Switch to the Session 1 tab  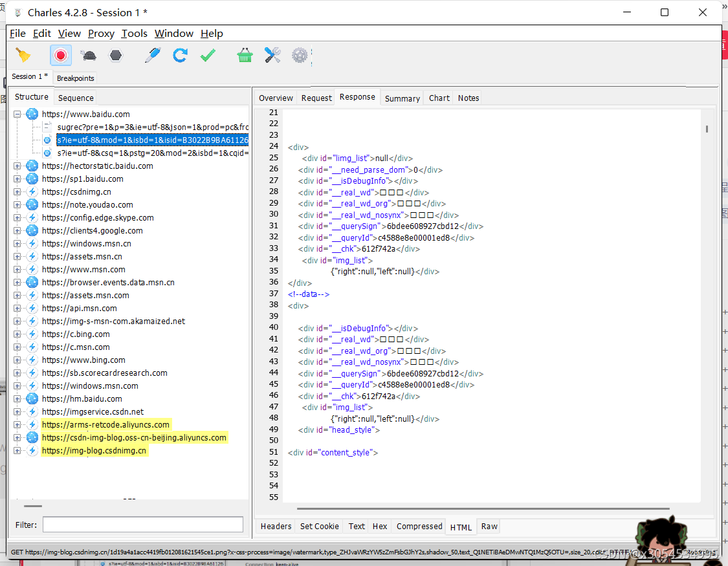pyautogui.click(x=30, y=76)
